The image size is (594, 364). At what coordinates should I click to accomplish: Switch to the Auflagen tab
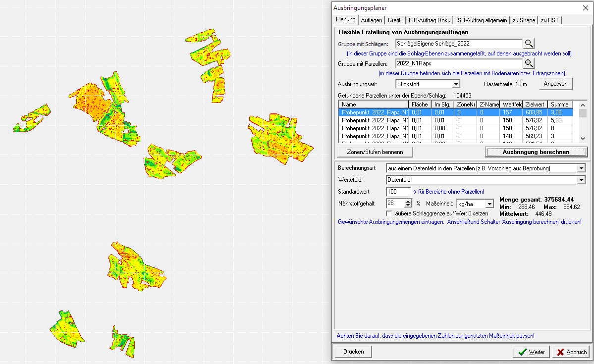click(x=371, y=20)
